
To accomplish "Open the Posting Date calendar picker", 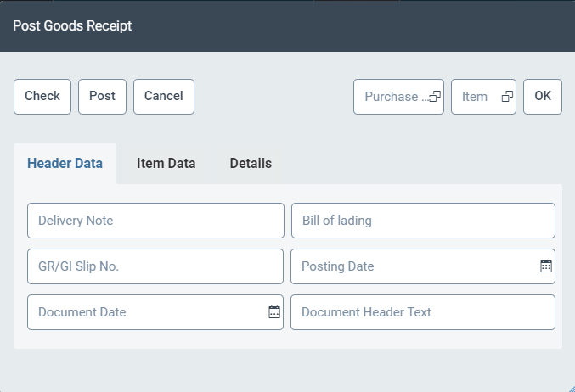I will 546,266.
